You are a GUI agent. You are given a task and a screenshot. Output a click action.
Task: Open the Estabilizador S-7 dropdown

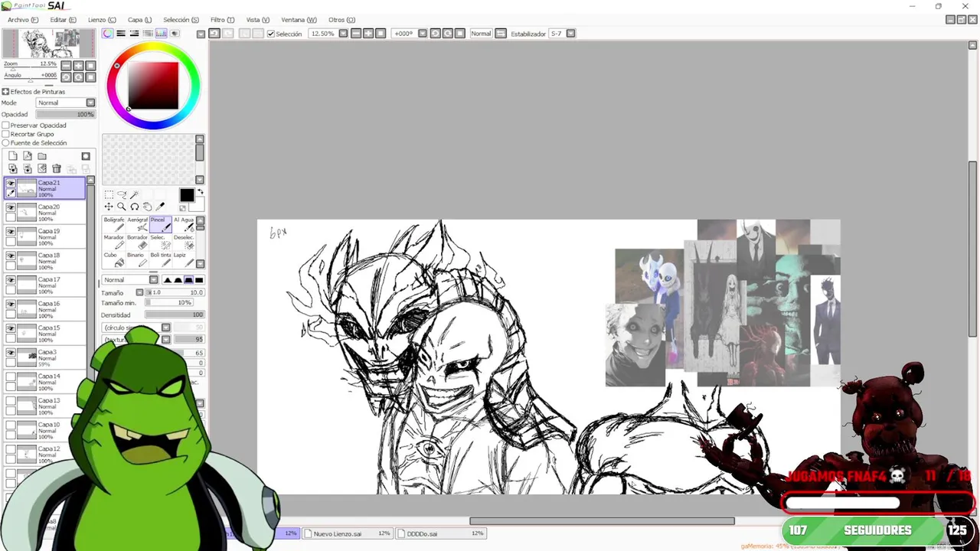570,34
